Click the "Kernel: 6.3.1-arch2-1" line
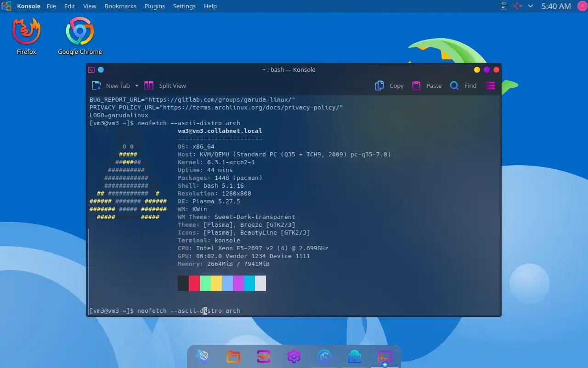 pyautogui.click(x=216, y=162)
